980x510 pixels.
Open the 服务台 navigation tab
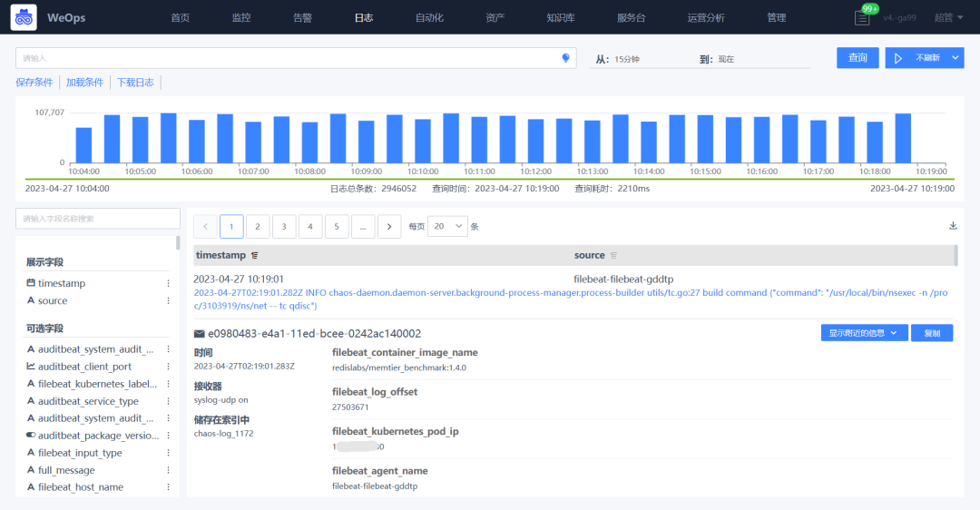click(x=632, y=17)
